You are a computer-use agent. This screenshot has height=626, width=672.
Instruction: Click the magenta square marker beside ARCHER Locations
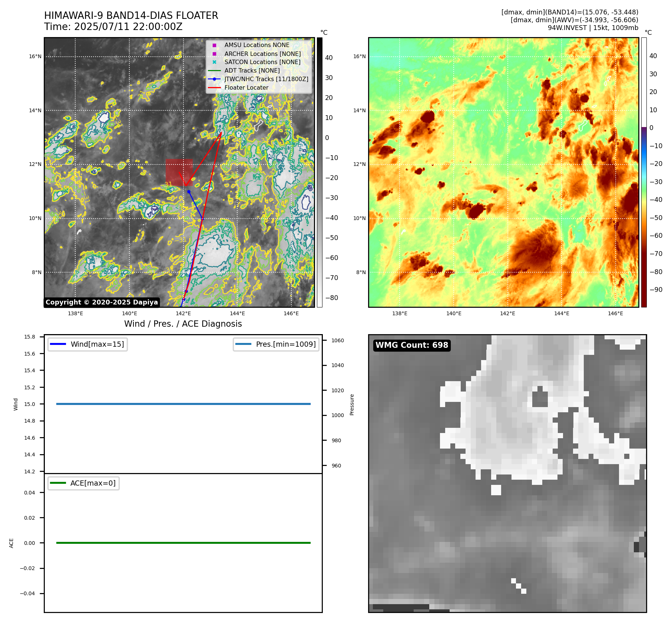pyautogui.click(x=214, y=54)
